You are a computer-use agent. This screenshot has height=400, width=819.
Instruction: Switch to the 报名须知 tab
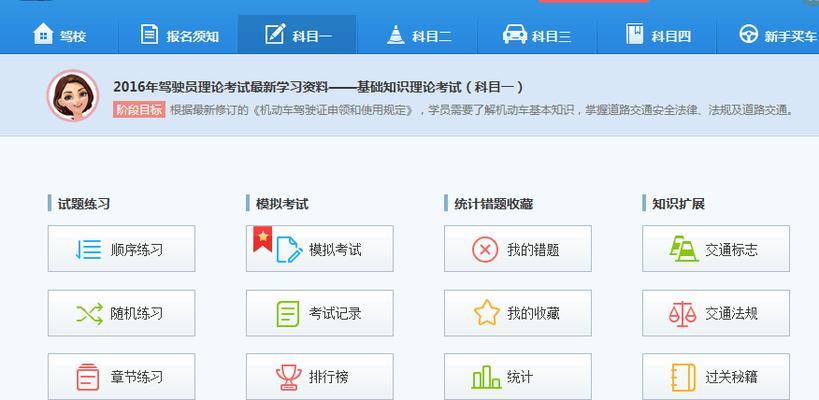(x=179, y=35)
